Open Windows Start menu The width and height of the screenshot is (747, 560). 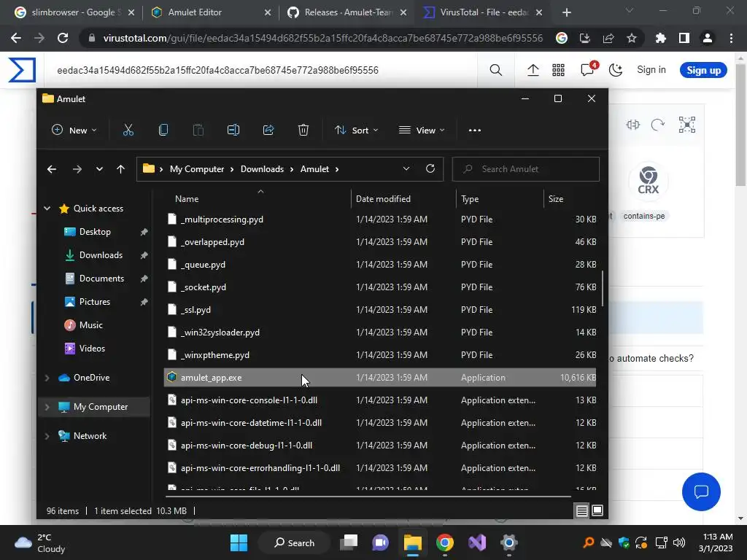239,542
